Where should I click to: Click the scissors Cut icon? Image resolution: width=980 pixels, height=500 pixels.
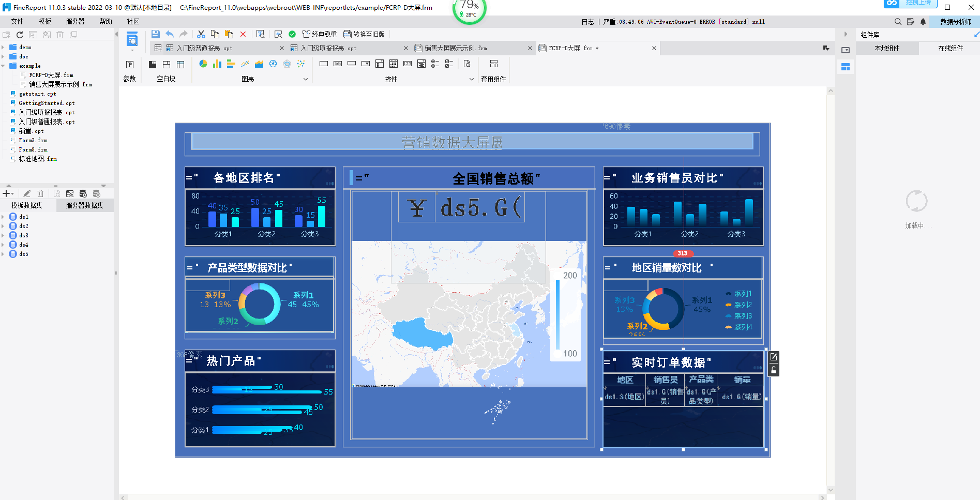point(201,34)
